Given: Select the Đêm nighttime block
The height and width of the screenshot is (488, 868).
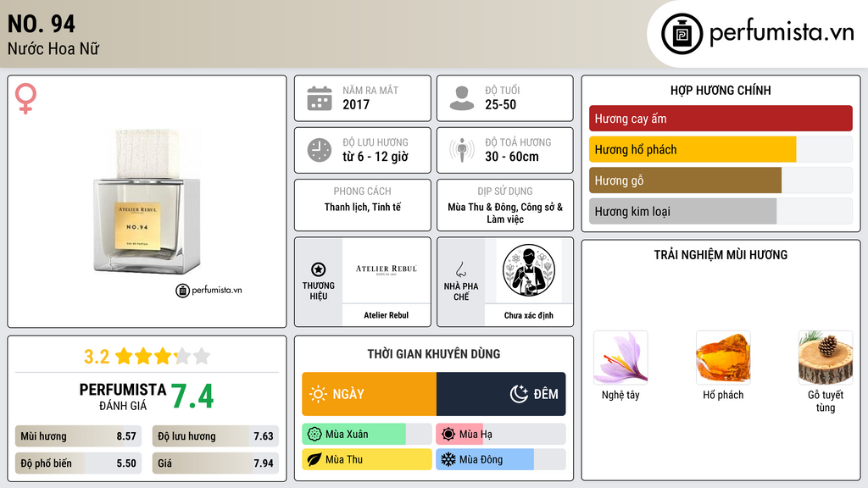Looking at the screenshot, I should (x=501, y=394).
